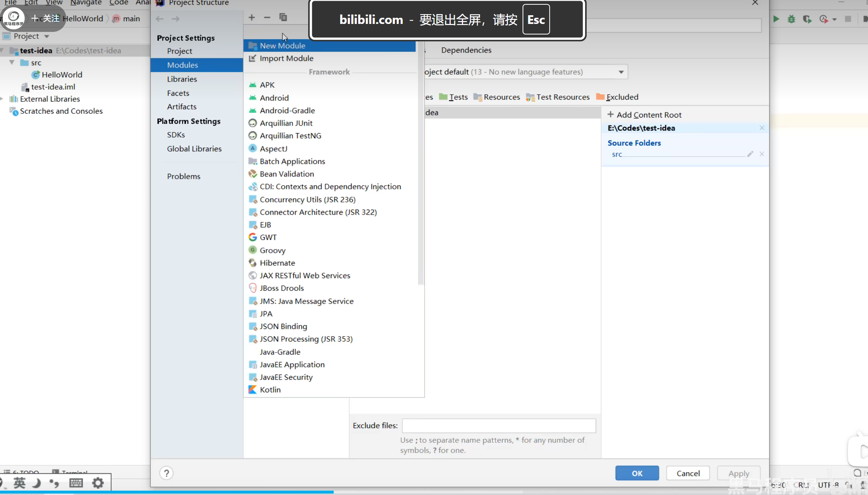Mark as Test Resources folder toggle

click(x=558, y=97)
